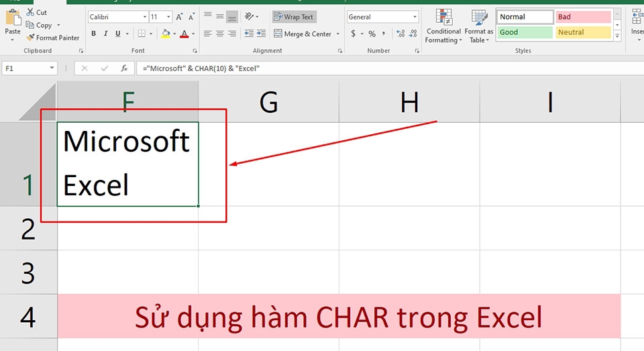Open the Paste options dropdown arrow
644x351 pixels.
coord(13,40)
